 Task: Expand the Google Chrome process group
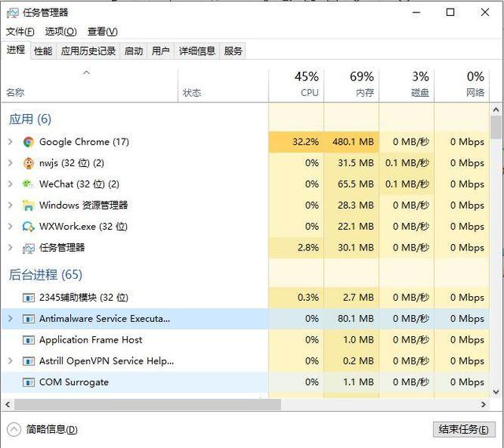pos(10,143)
